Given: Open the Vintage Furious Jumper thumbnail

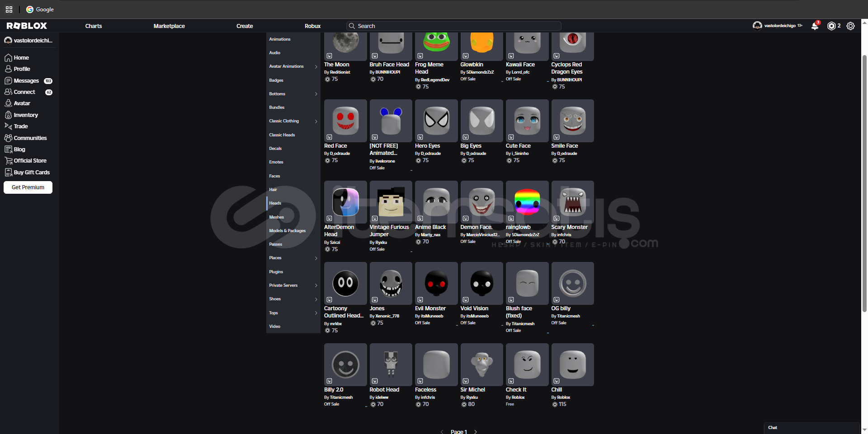Looking at the screenshot, I should tap(391, 202).
